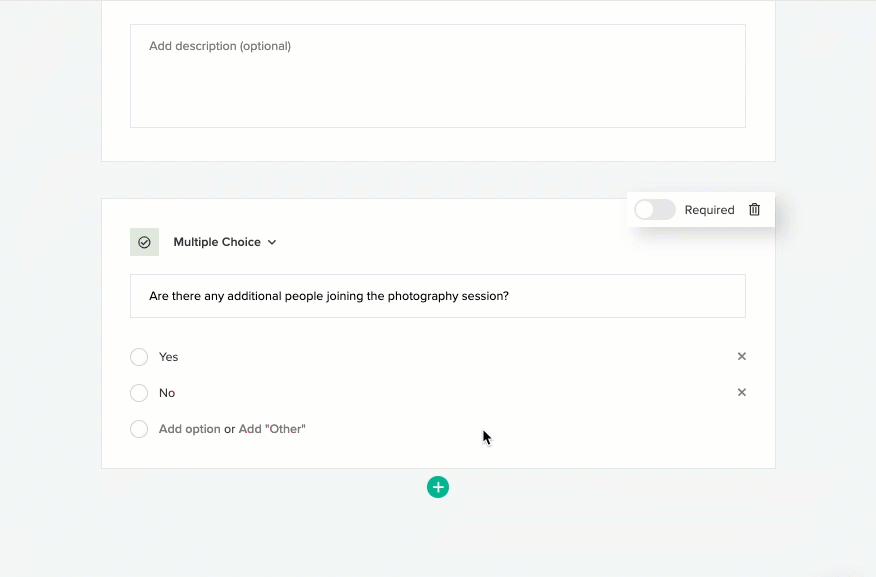Click the "Add option" link
876x577 pixels.
(189, 428)
